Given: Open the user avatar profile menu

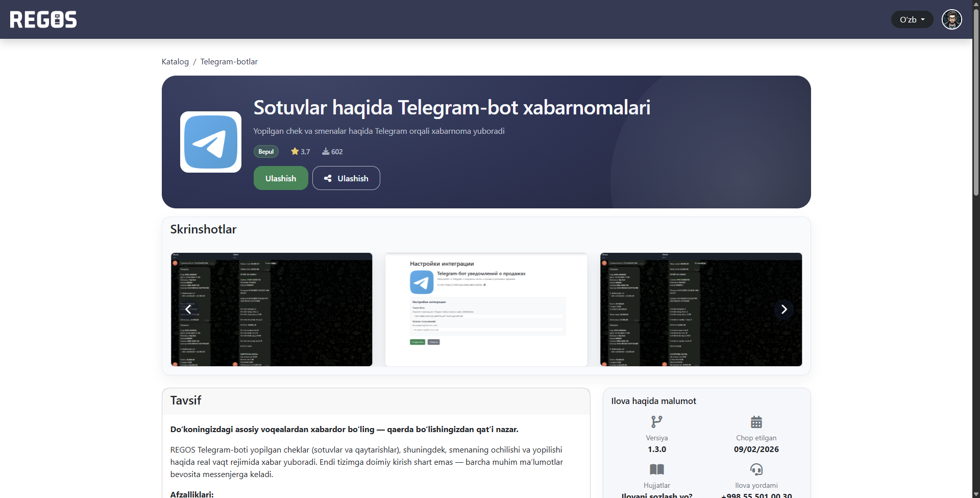Looking at the screenshot, I should [952, 19].
